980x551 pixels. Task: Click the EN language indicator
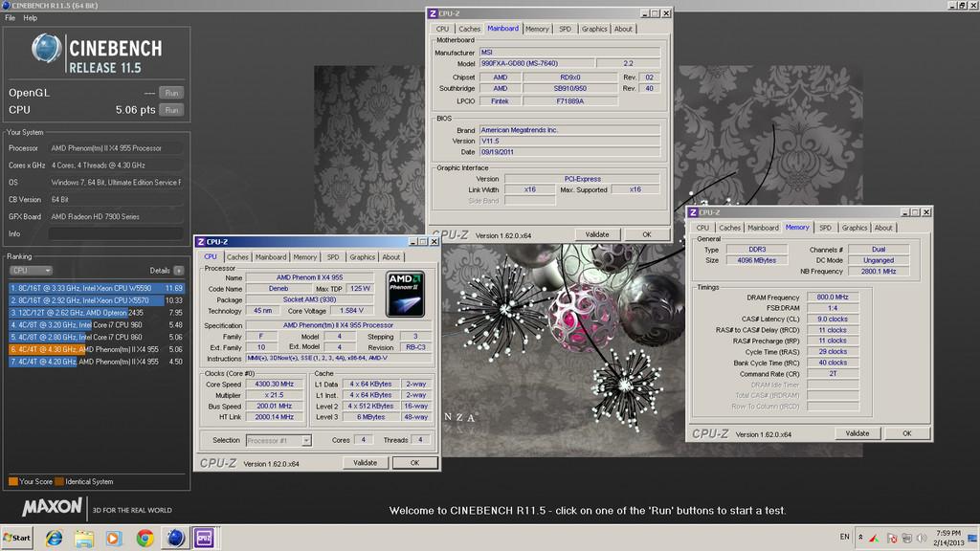pyautogui.click(x=844, y=537)
